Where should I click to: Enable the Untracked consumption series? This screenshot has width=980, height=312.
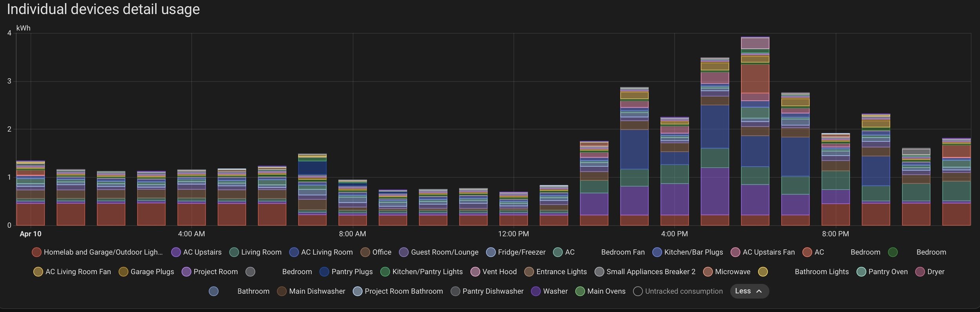678,291
